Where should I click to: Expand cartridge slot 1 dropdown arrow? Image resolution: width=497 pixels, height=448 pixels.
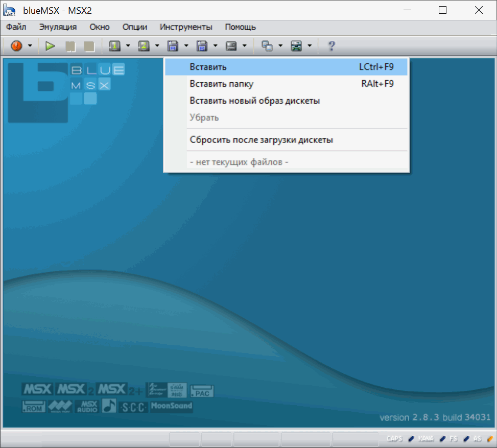tap(128, 45)
